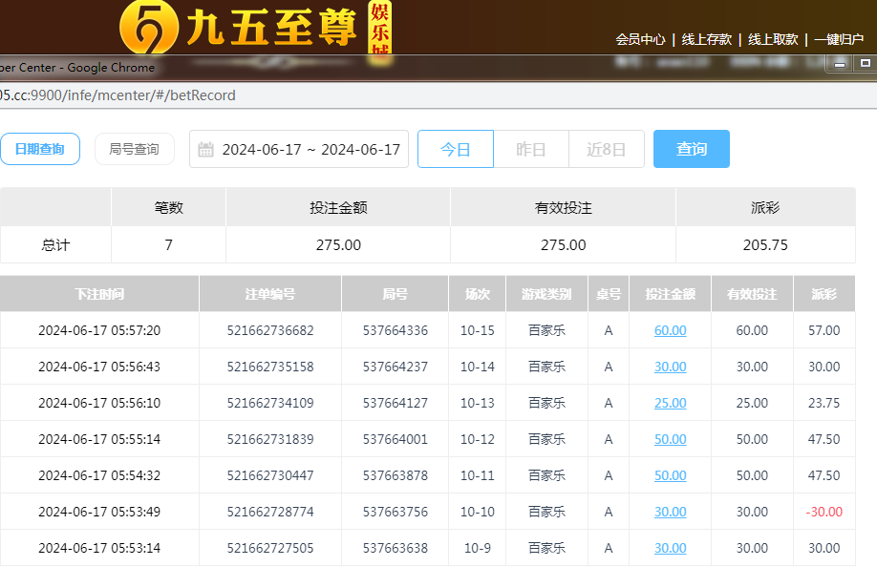Minimize the Member Center popup window

pyautogui.click(x=840, y=64)
